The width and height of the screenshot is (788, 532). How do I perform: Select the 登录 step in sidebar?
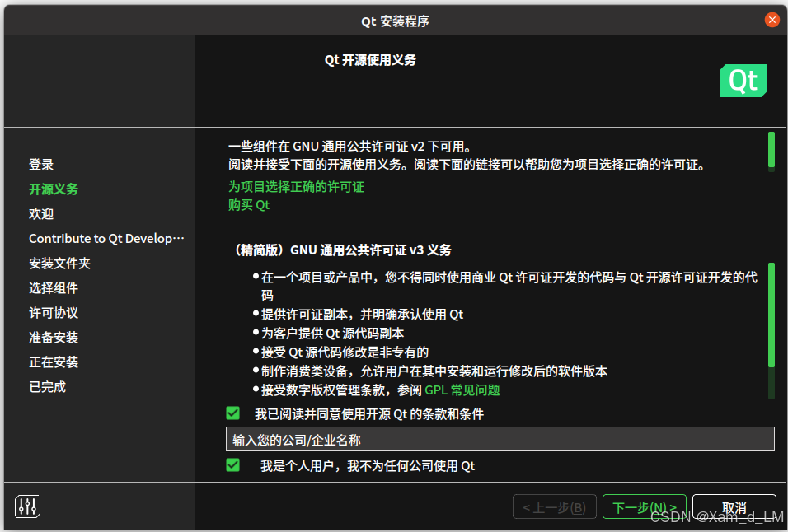[x=41, y=165]
